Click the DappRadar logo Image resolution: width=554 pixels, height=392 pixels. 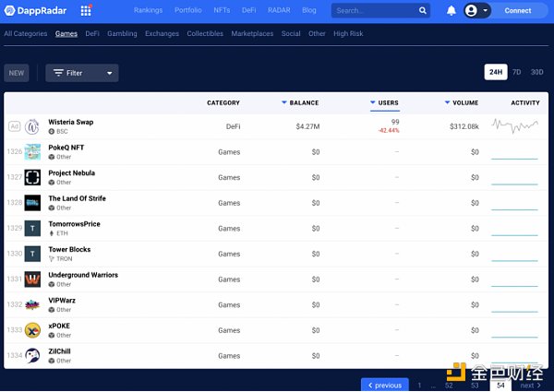[35, 10]
